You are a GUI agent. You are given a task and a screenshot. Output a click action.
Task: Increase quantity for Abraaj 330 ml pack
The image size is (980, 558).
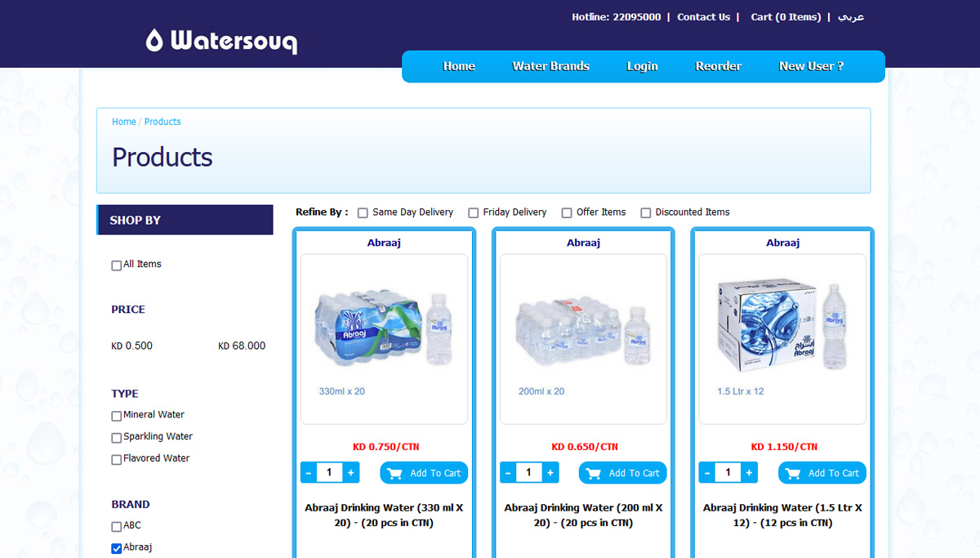[x=350, y=473]
